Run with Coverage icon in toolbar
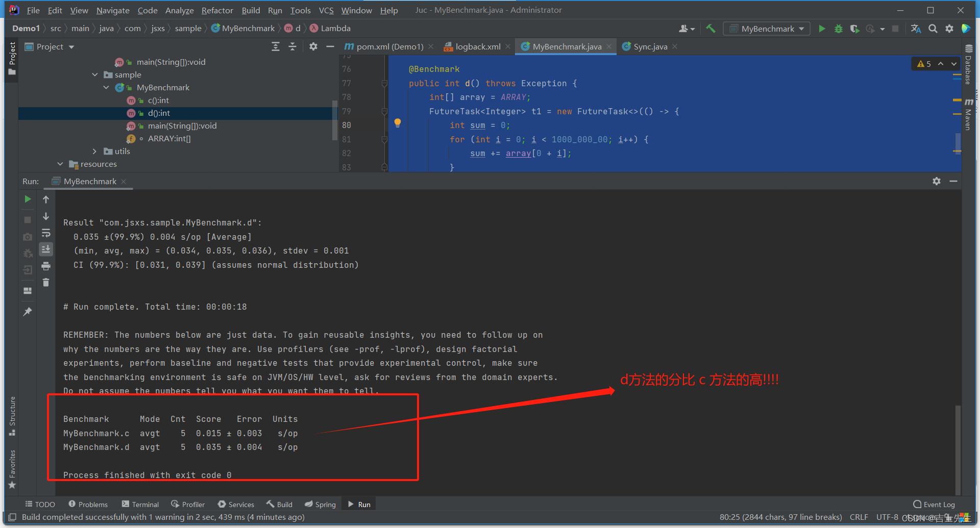The height and width of the screenshot is (528, 980). [854, 29]
